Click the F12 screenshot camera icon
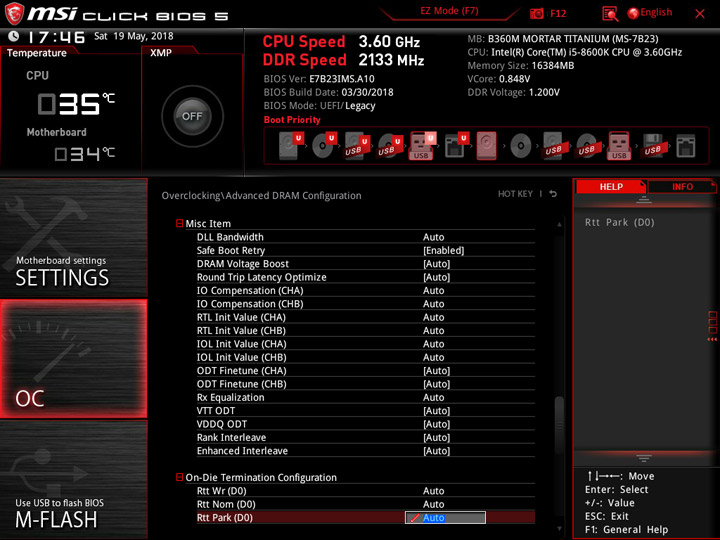Image resolution: width=720 pixels, height=540 pixels. point(536,14)
